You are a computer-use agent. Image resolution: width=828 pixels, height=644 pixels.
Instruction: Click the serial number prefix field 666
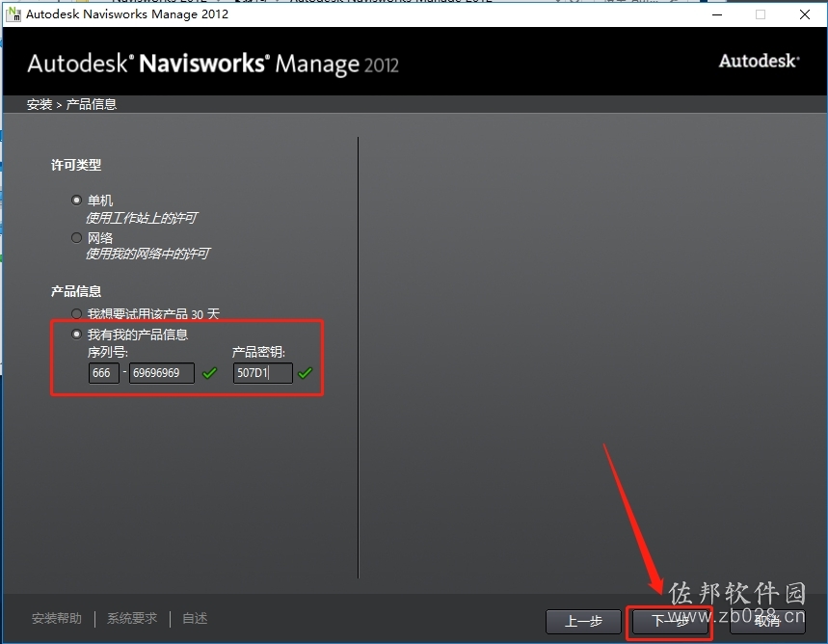(103, 373)
